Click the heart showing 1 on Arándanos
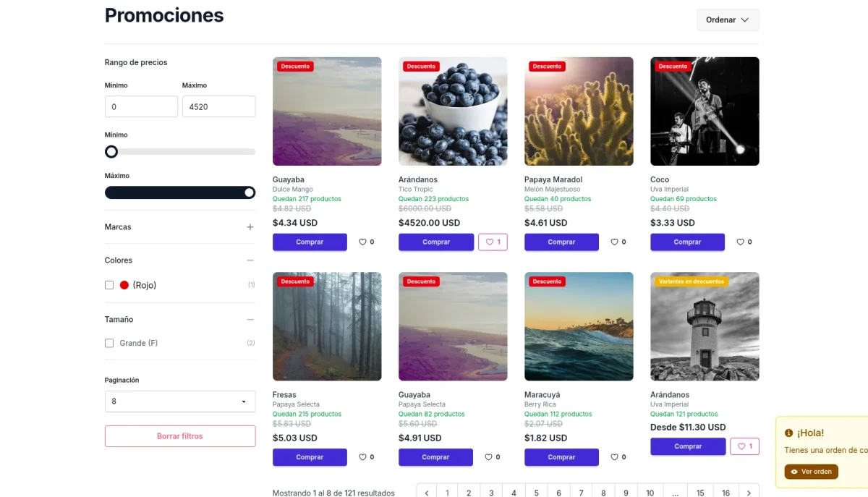This screenshot has height=497, width=868. (493, 242)
